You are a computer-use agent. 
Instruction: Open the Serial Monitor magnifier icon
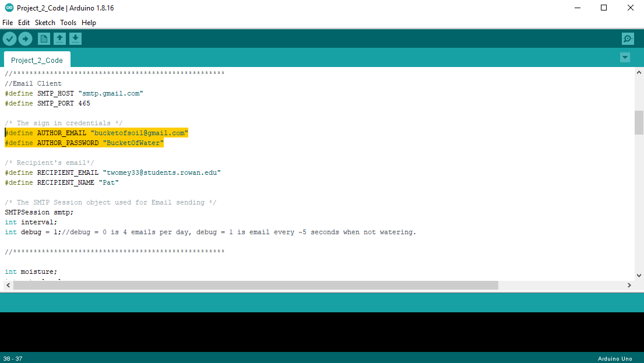pyautogui.click(x=627, y=38)
